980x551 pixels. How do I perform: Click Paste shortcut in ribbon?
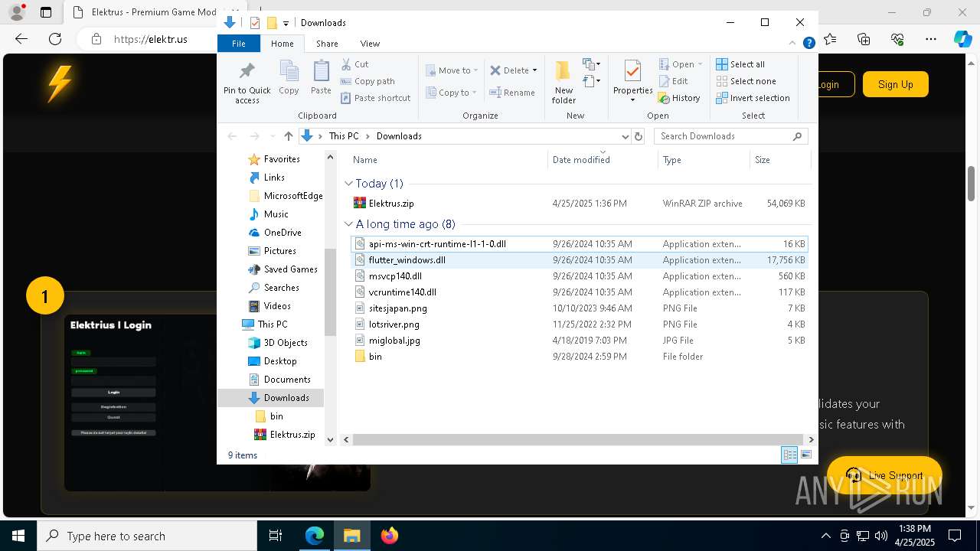pos(376,98)
